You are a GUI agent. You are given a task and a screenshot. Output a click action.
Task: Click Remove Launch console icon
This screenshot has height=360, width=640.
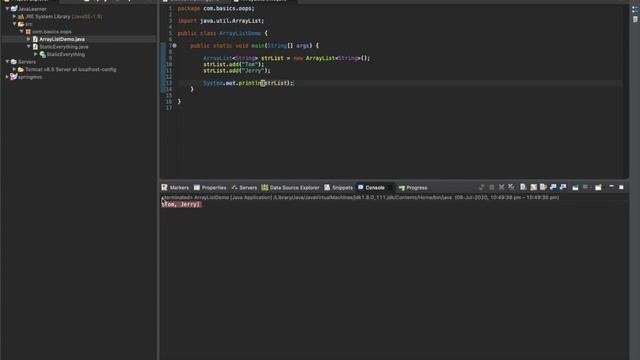pyautogui.click(x=502, y=187)
